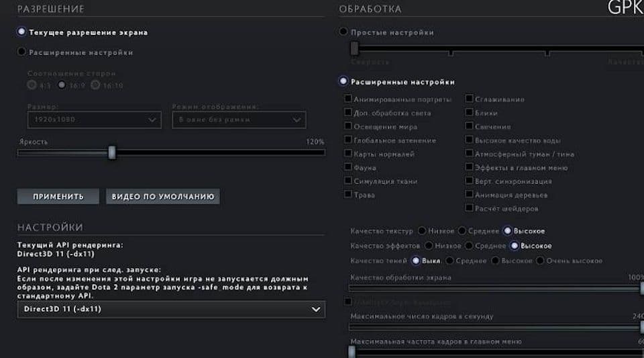Click 'Видео по умолчанию' button
The width and height of the screenshot is (644, 358).
(x=163, y=197)
